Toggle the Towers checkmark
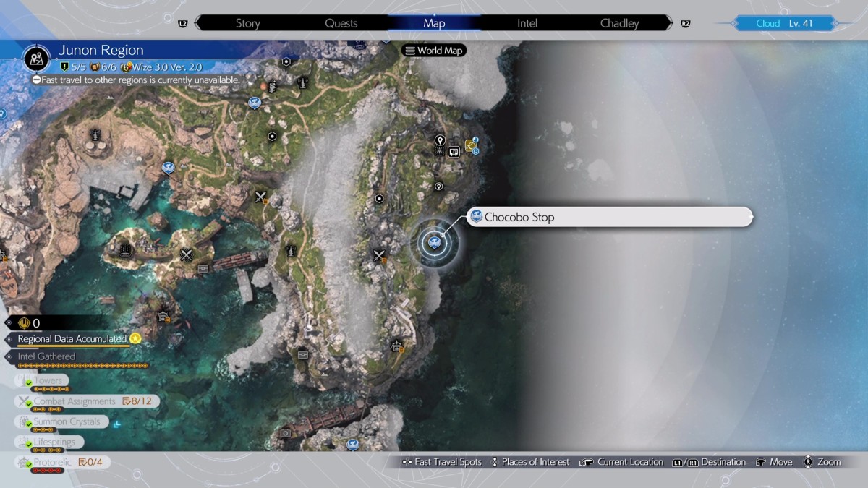Image resolution: width=868 pixels, height=488 pixels. click(28, 382)
